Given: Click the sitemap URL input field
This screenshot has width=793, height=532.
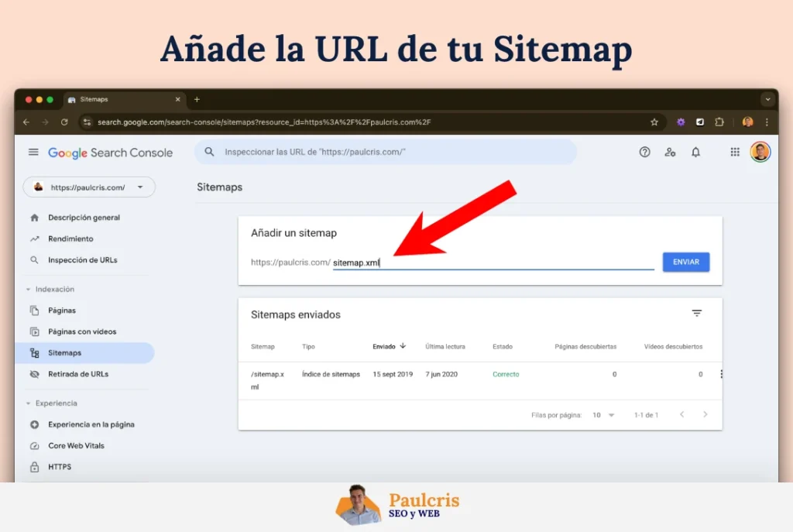Looking at the screenshot, I should click(493, 263).
